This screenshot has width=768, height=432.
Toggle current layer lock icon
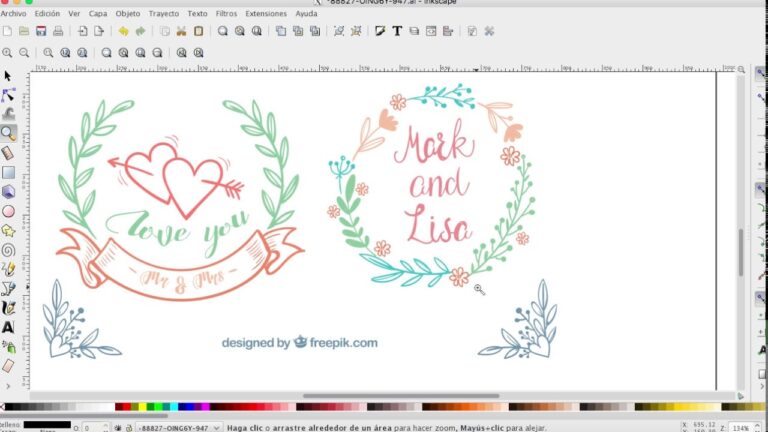click(128, 428)
